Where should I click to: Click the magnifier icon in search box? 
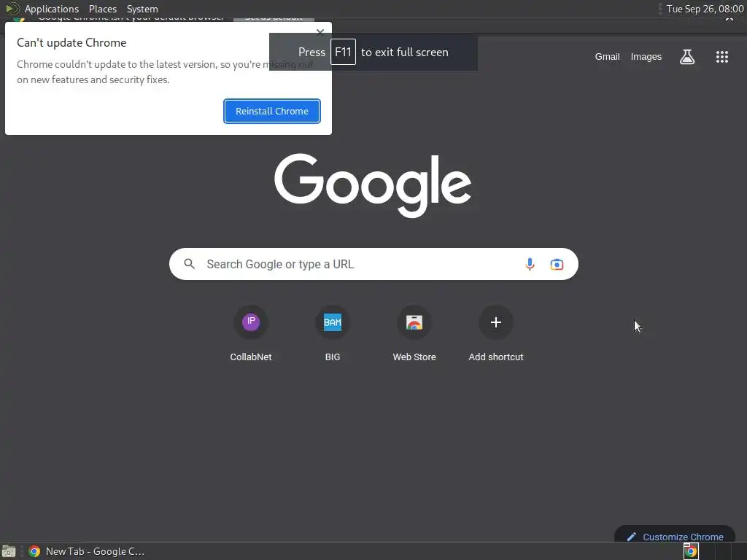(189, 264)
